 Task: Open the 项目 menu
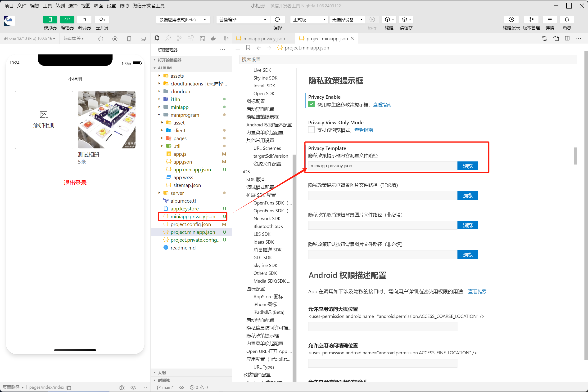coord(9,5)
